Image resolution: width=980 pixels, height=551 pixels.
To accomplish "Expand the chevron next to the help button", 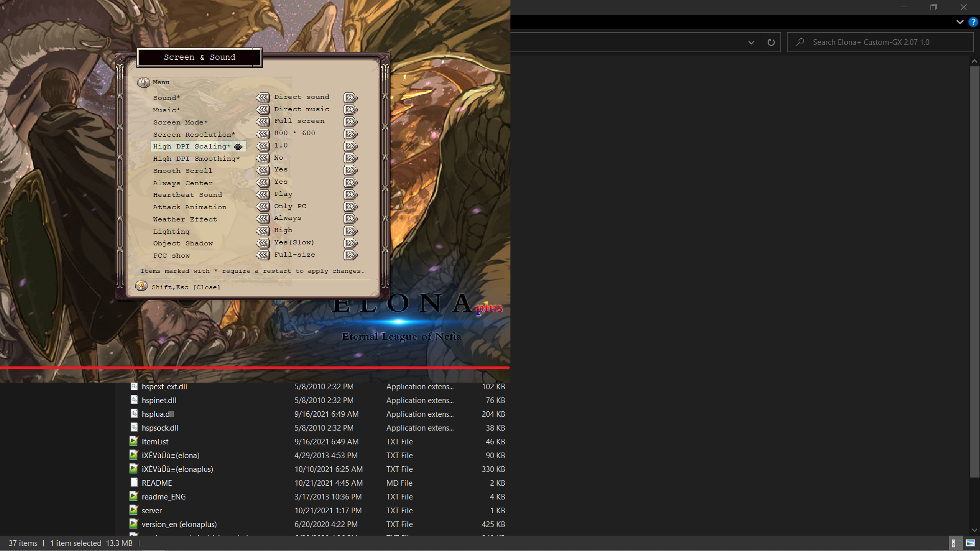I will coord(960,22).
